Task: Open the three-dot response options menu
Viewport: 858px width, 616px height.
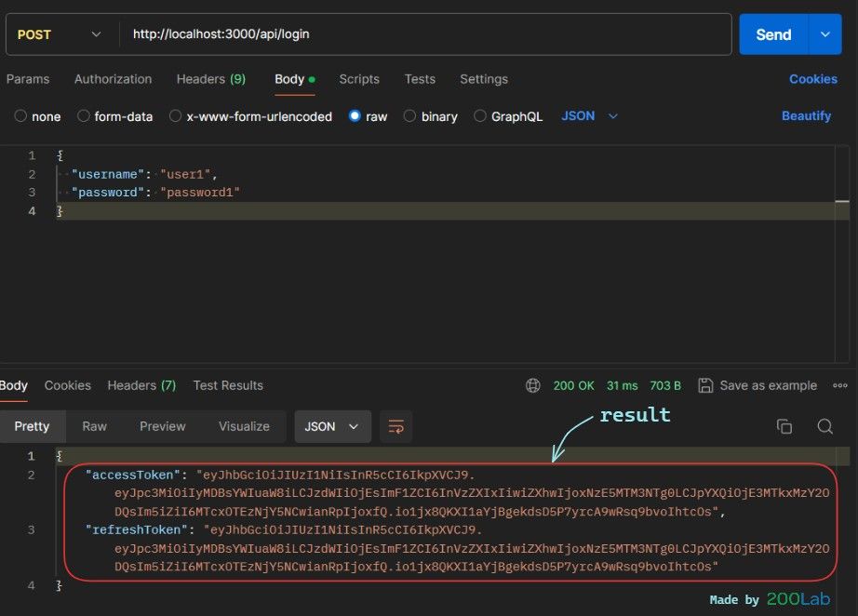Action: [x=840, y=385]
